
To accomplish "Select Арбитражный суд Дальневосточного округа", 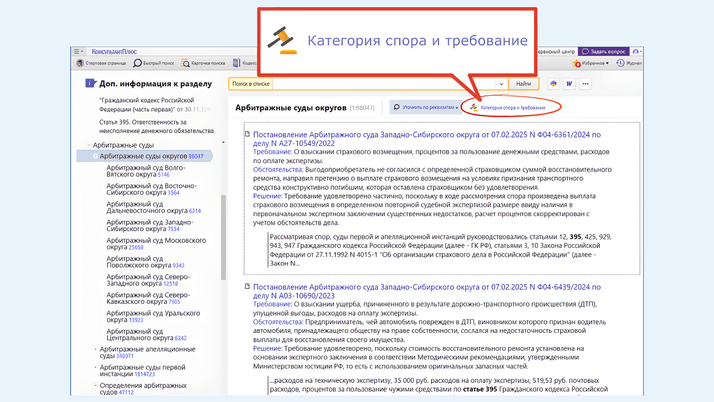I will (x=153, y=208).
